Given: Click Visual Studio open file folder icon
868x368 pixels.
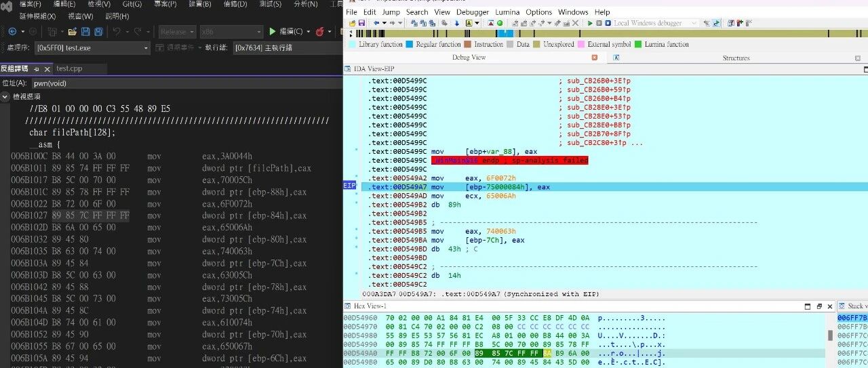Looking at the screenshot, I should click(x=72, y=32).
